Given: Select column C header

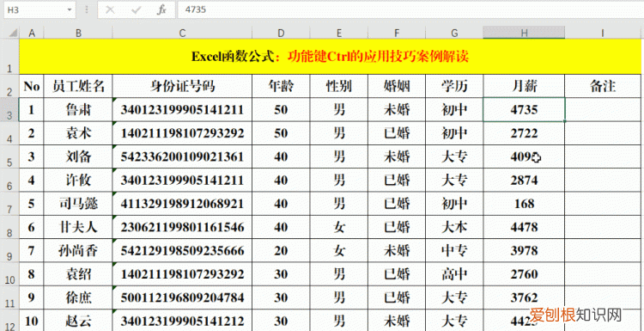Looking at the screenshot, I should click(x=182, y=34).
